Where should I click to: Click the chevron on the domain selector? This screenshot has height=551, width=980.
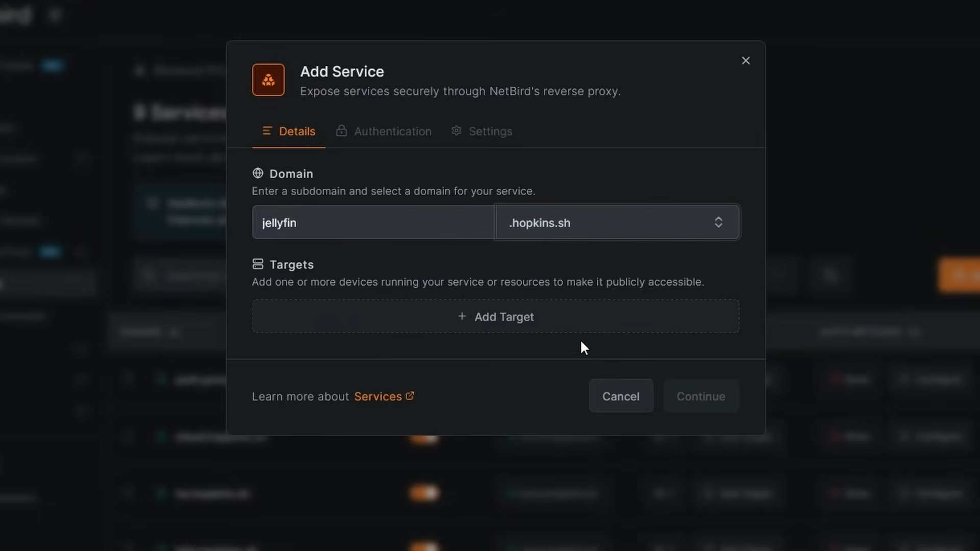coord(719,222)
